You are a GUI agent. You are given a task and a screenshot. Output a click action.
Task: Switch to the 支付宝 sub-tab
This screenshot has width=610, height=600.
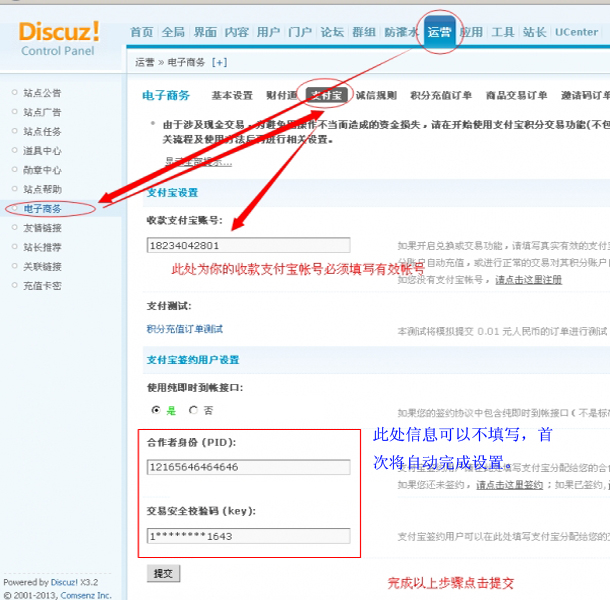[326, 95]
